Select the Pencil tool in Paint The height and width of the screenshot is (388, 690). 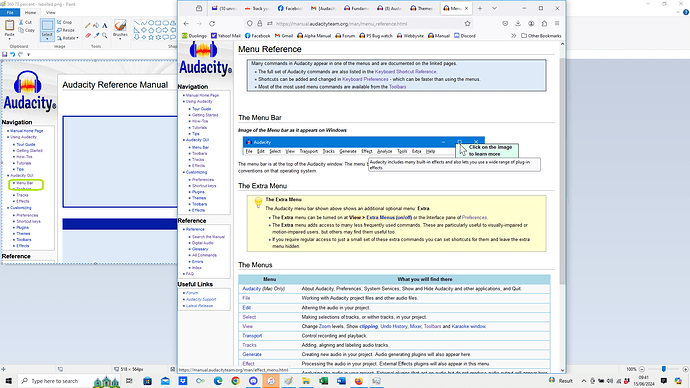(88, 26)
